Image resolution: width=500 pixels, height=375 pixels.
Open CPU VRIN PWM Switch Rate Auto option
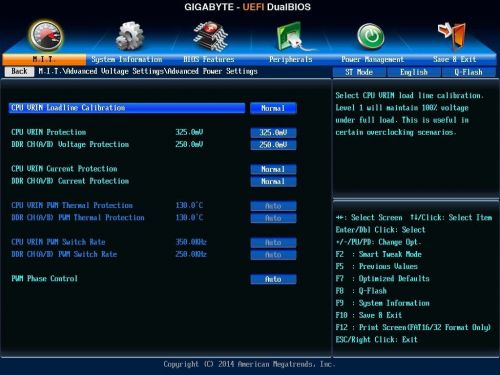click(x=273, y=243)
